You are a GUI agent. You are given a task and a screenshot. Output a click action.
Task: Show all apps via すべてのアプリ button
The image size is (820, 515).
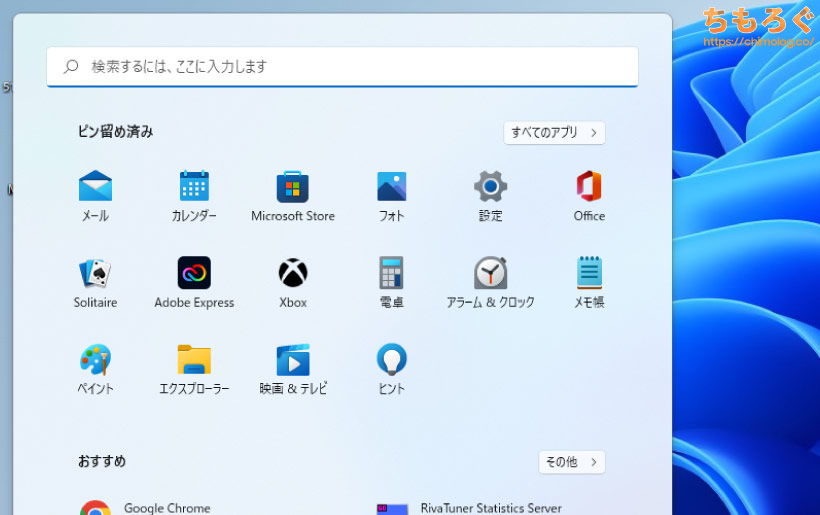554,133
